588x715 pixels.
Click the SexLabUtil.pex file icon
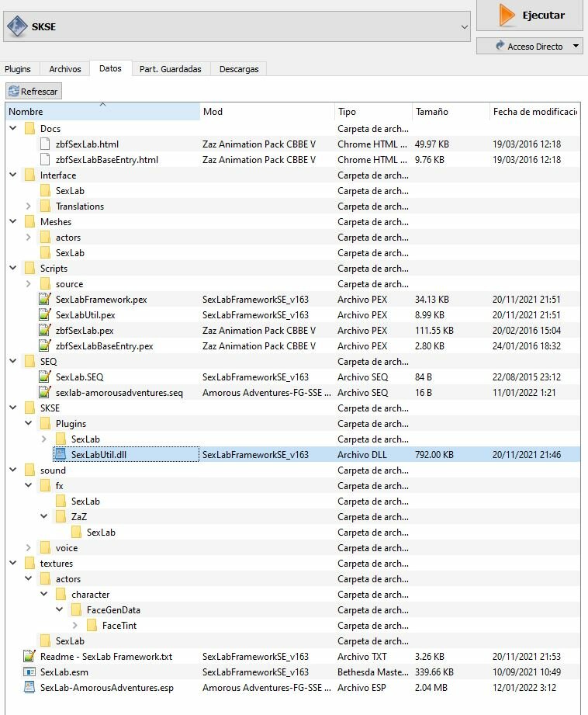click(x=45, y=314)
